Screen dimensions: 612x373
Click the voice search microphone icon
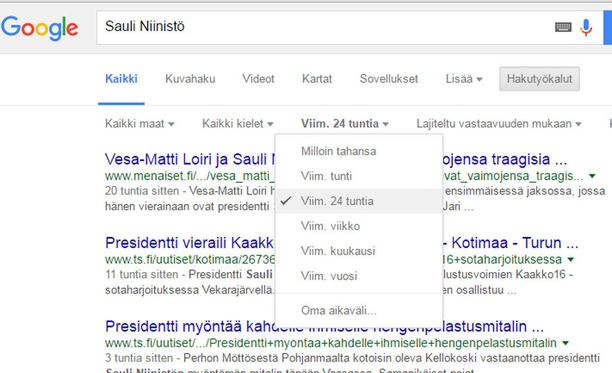coord(586,27)
